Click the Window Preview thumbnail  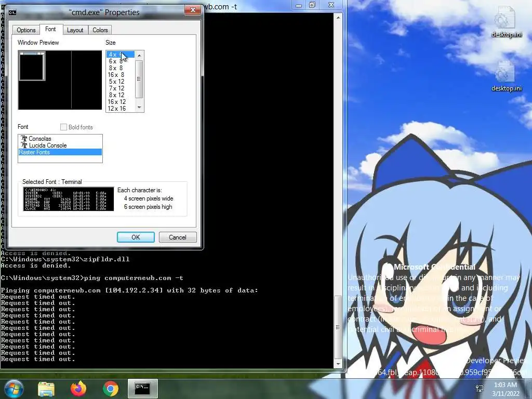[60, 80]
